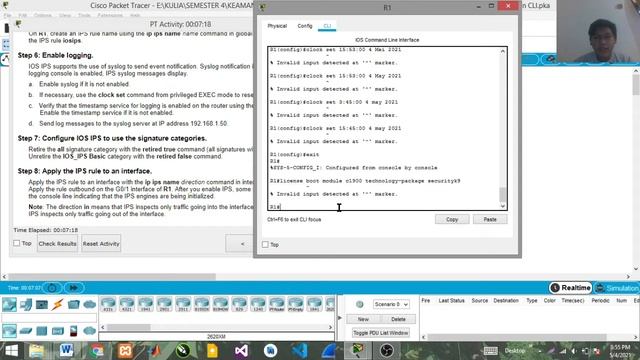Choose the Hubs subcategory icon
The width and height of the screenshot is (640, 360).
pos(42,331)
